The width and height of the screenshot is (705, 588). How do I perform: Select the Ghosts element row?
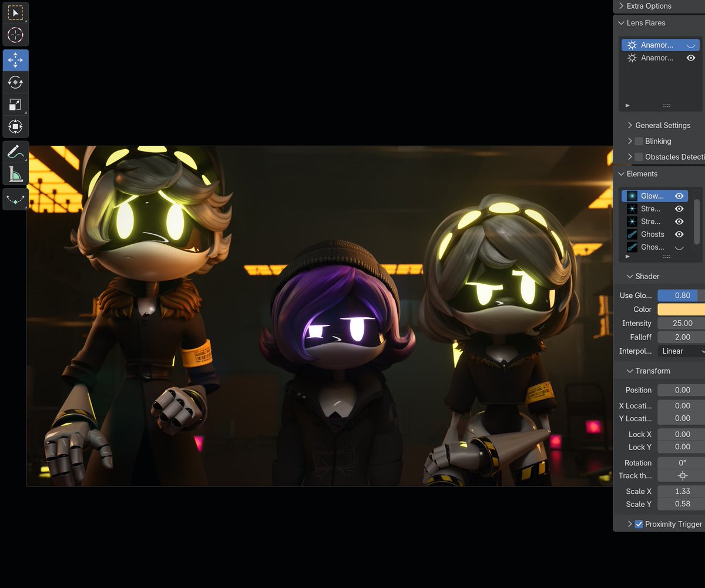654,234
